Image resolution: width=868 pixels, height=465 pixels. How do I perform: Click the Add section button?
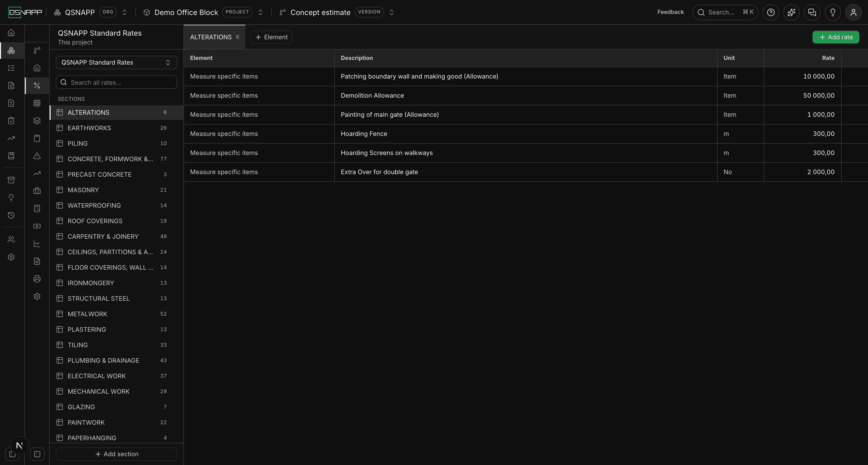coord(116,454)
